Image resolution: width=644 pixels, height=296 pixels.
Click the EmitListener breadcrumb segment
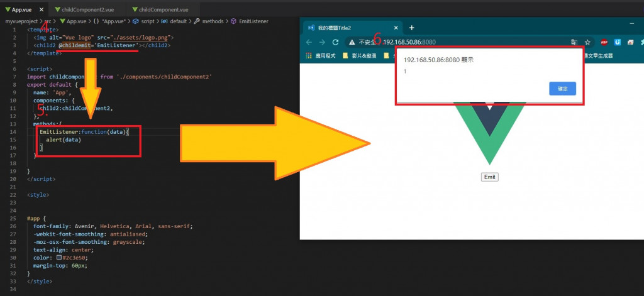(x=250, y=21)
